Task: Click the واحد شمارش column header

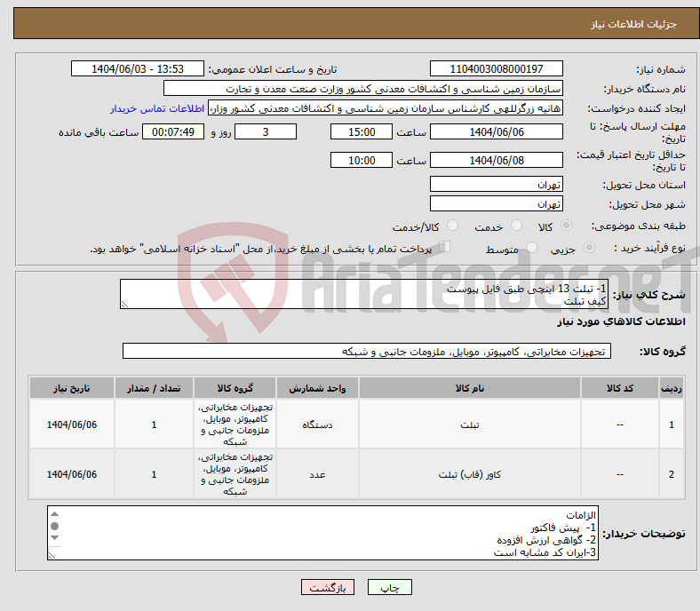Action: (x=317, y=388)
